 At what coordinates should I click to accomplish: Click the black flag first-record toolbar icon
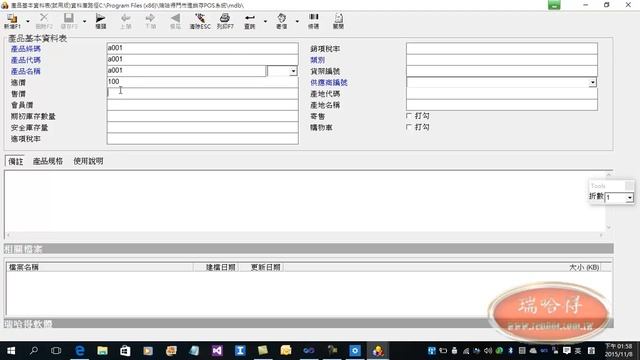(x=100, y=21)
